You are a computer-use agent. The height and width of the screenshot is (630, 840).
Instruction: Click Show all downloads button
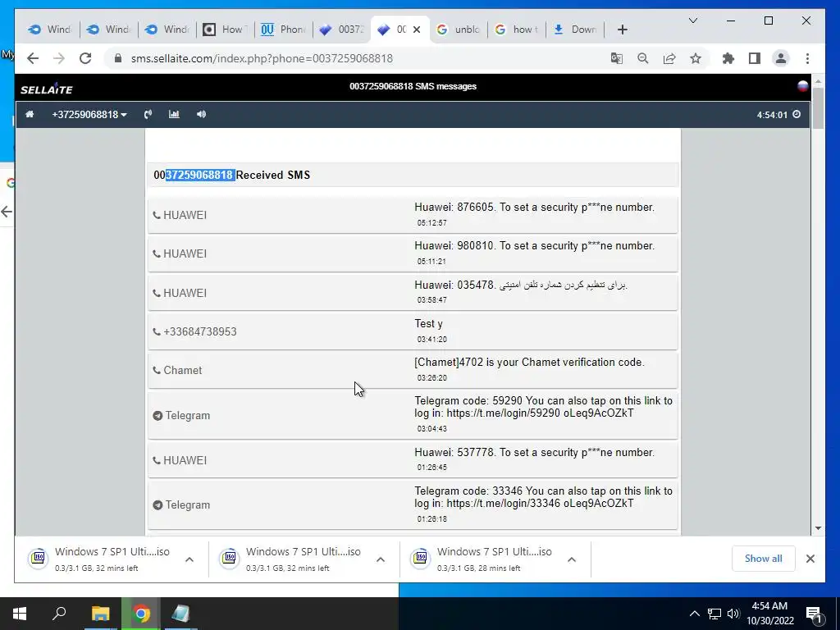click(764, 558)
